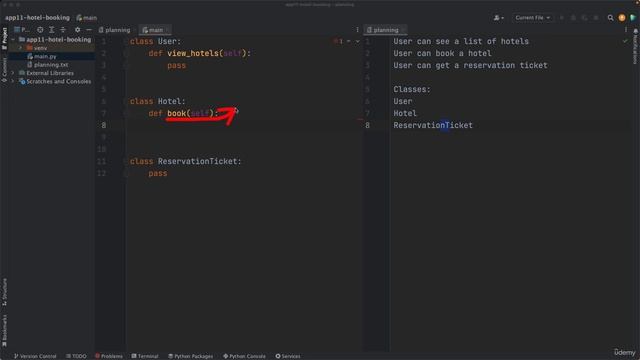Click line number 8 in main editor gutter

click(104, 125)
